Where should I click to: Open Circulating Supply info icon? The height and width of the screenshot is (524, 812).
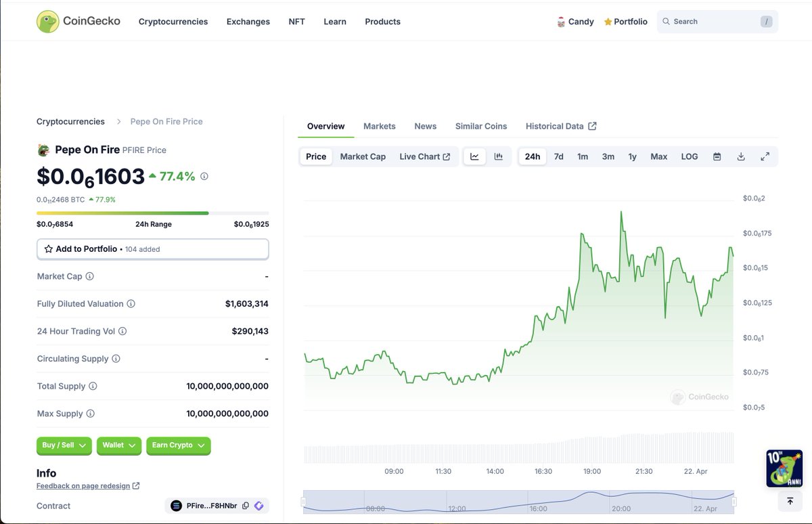click(x=116, y=359)
